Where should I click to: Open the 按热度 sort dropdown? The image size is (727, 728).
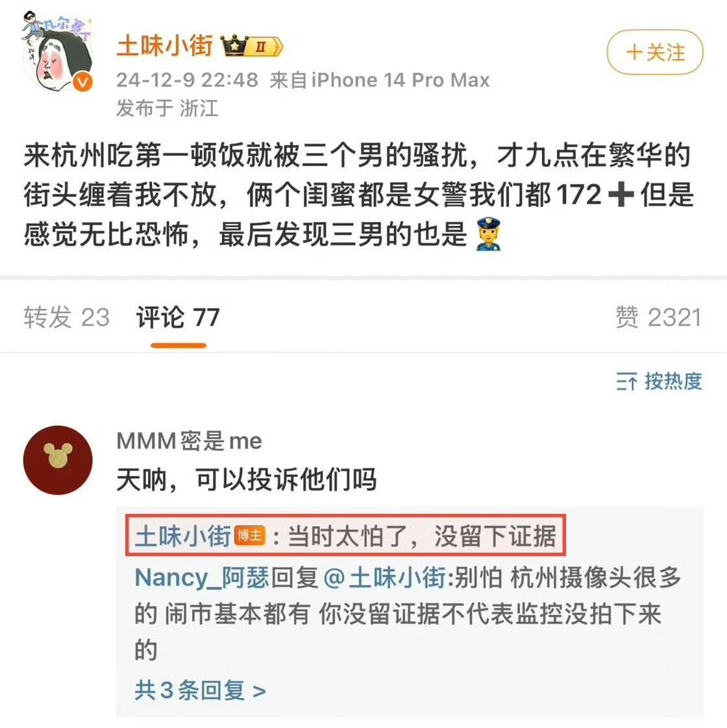tap(659, 381)
